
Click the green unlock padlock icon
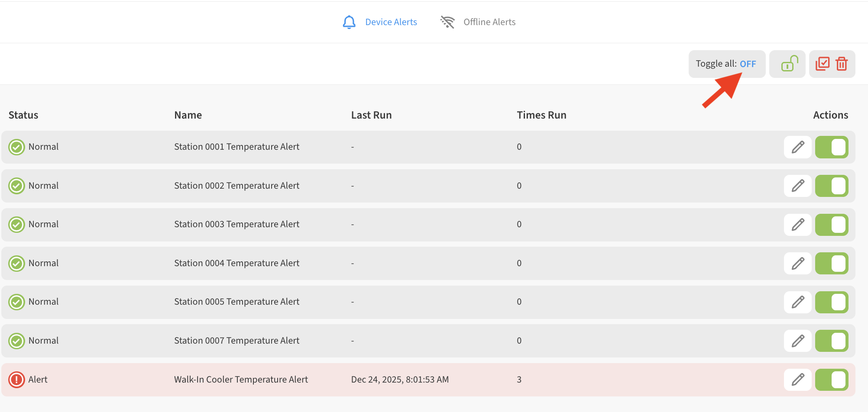789,64
